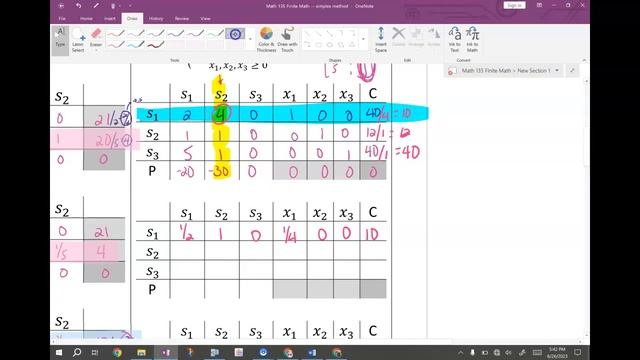Expand the pens gallery dropdown
The width and height of the screenshot is (640, 360).
pos(250,40)
